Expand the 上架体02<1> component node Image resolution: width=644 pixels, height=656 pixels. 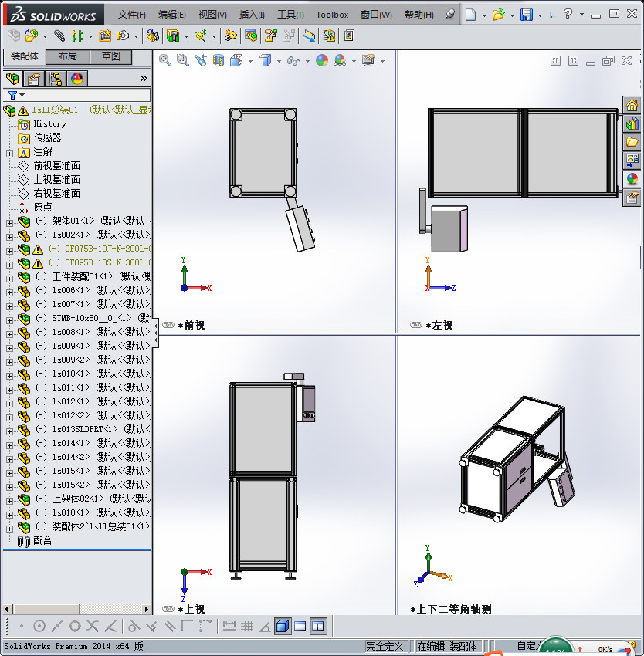click(9, 501)
